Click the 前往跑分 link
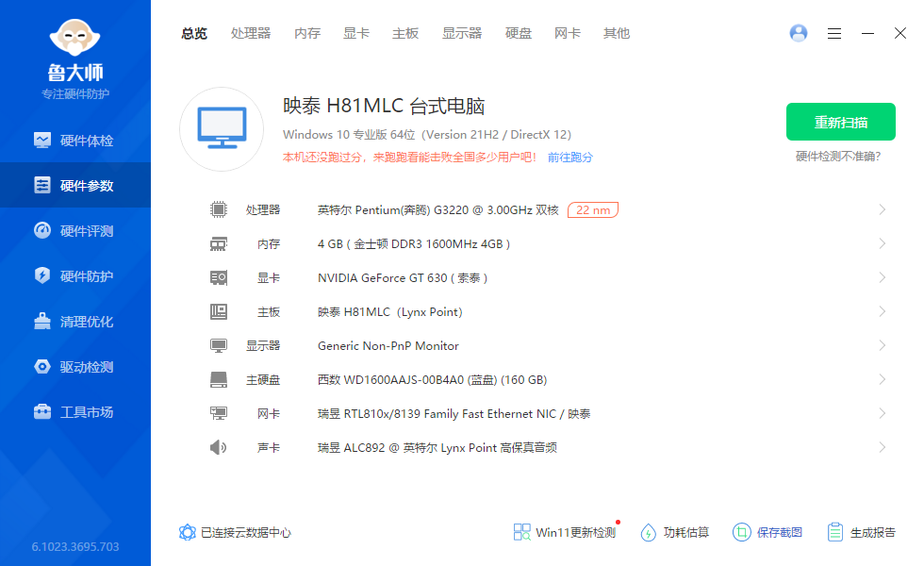 point(569,158)
